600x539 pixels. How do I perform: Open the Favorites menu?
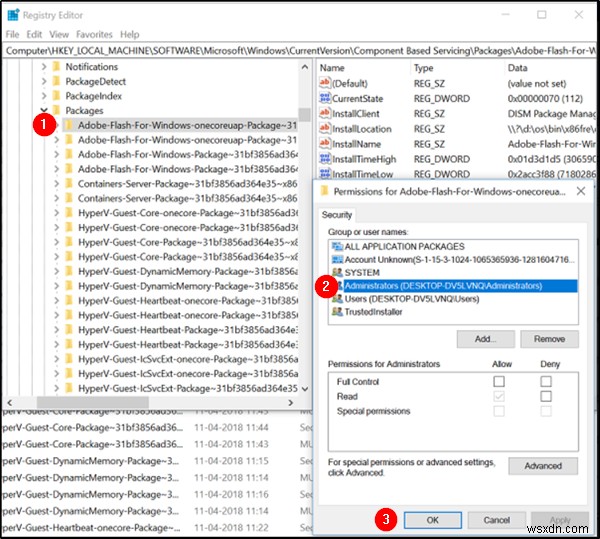pyautogui.click(x=94, y=34)
